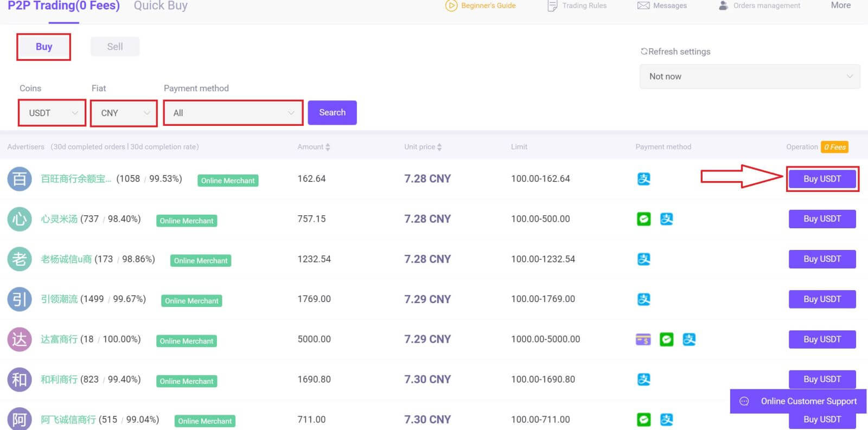Click the 阿 avatar of the 阿飞诚信商行 merchant
This screenshot has height=430, width=868.
coord(20,419)
